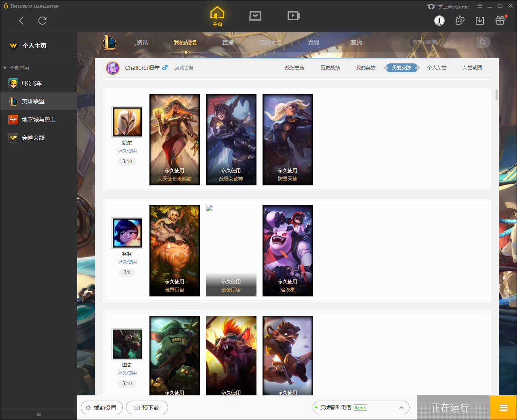This screenshot has height=420, width=517.
Task: Click the male gender icon beside name
Action: click(165, 68)
